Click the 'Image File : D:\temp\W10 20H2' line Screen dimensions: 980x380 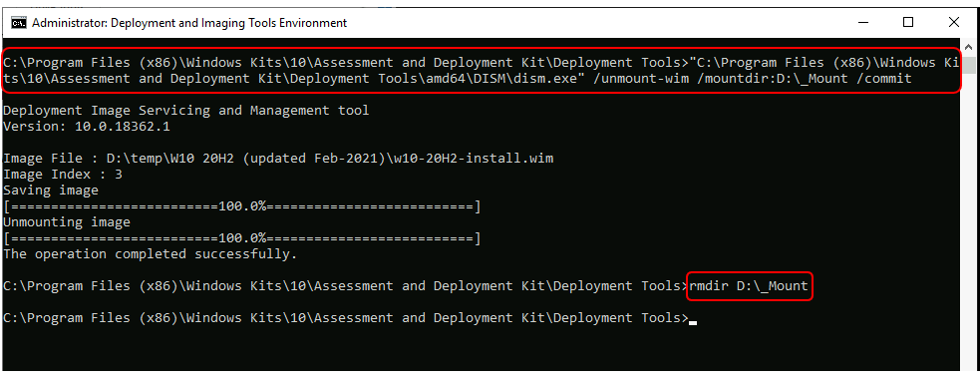tap(278, 159)
